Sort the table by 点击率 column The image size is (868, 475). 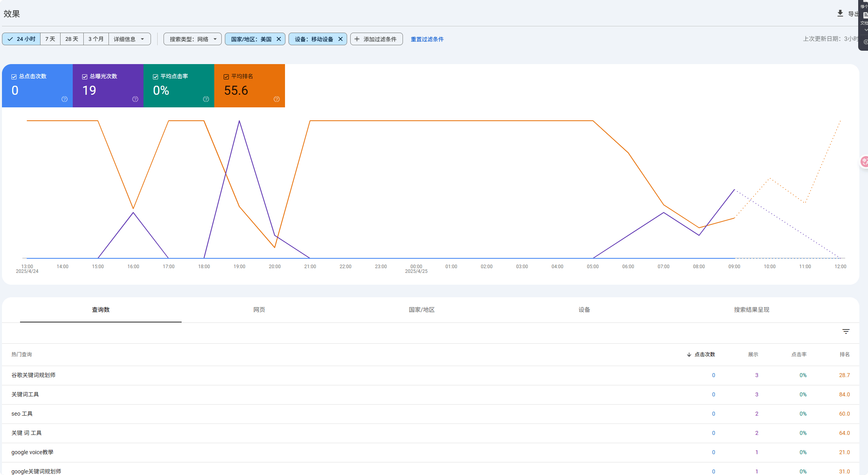799,355
